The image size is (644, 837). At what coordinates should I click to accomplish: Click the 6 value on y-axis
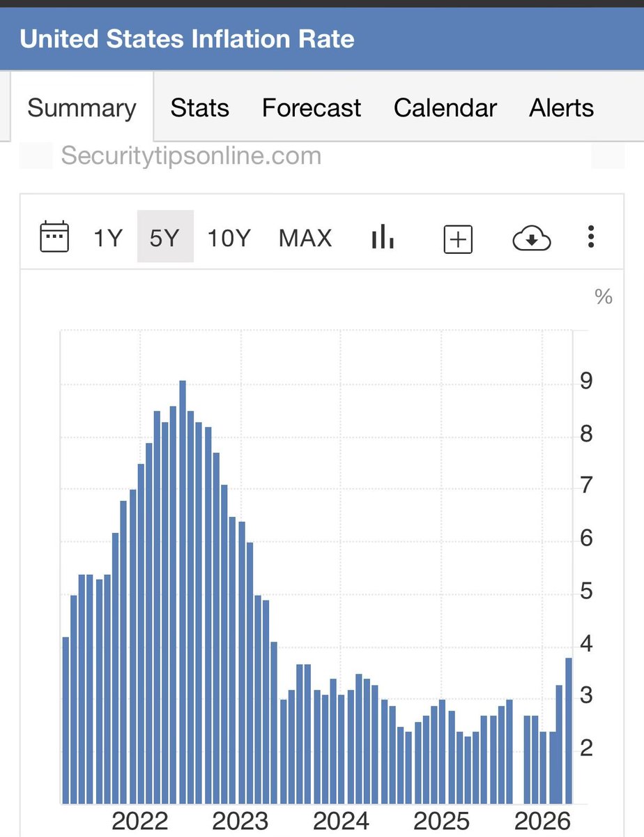[x=587, y=538]
